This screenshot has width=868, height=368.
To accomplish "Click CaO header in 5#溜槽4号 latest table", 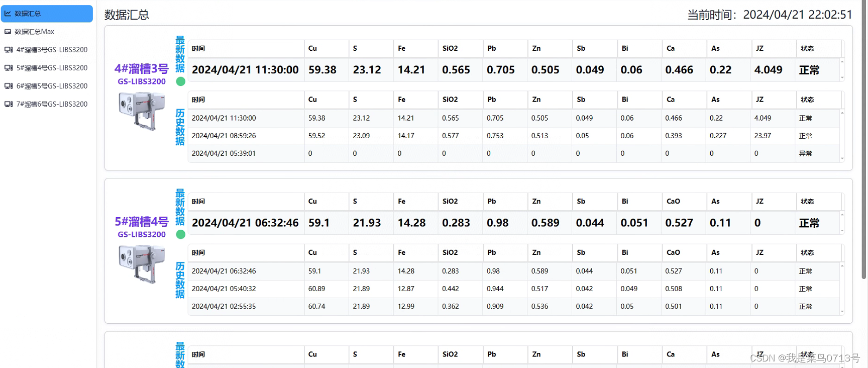I will tap(673, 201).
